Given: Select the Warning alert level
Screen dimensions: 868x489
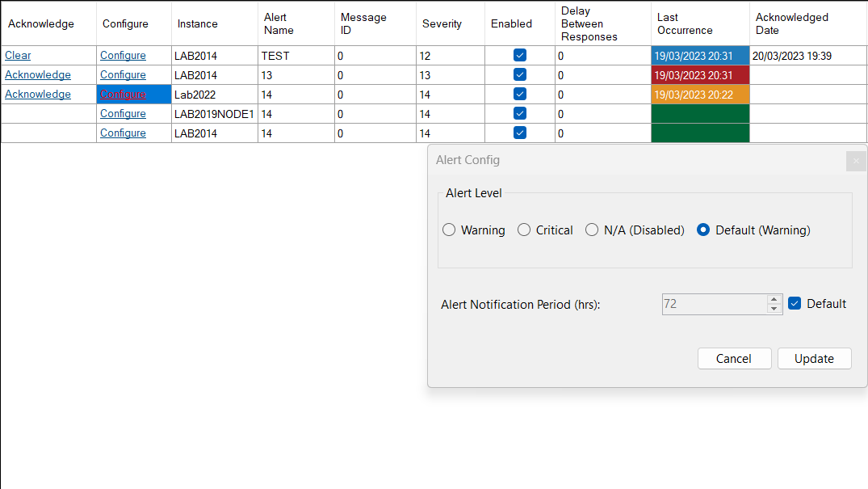Looking at the screenshot, I should [449, 230].
